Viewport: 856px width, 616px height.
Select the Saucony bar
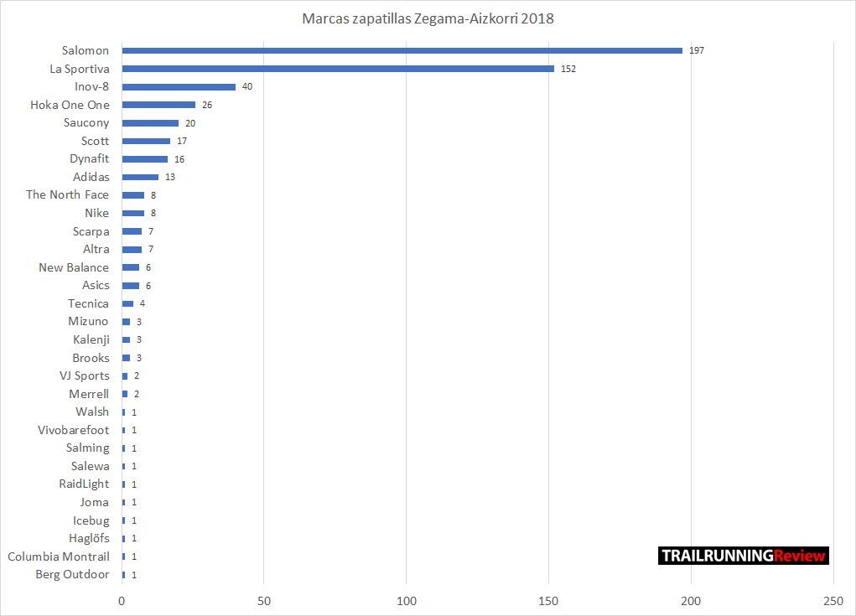151,122
